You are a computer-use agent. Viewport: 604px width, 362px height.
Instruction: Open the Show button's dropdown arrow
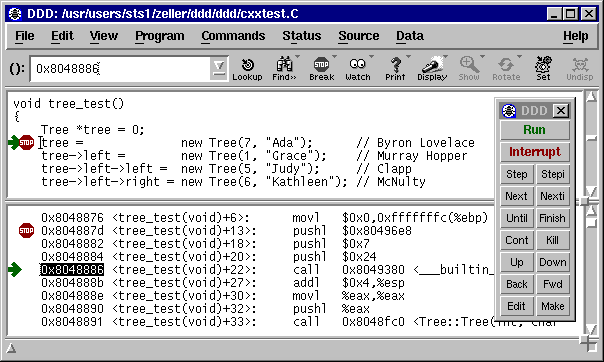(x=482, y=57)
